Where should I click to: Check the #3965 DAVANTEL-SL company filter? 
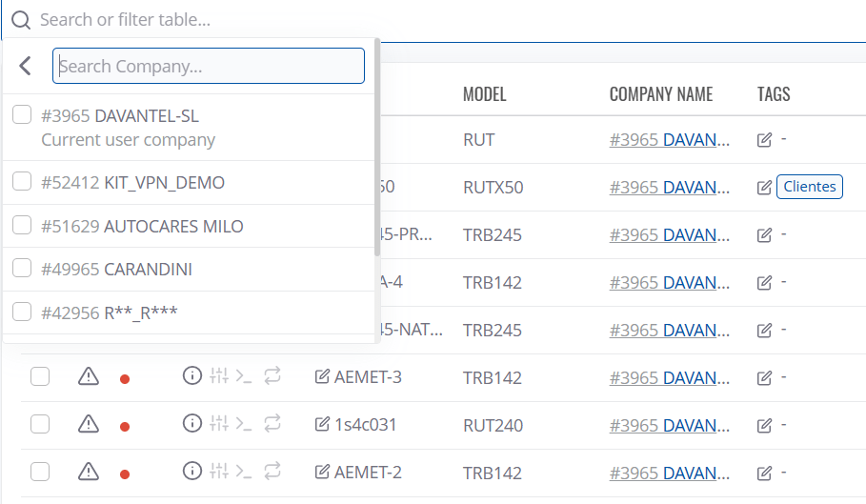tap(22, 115)
